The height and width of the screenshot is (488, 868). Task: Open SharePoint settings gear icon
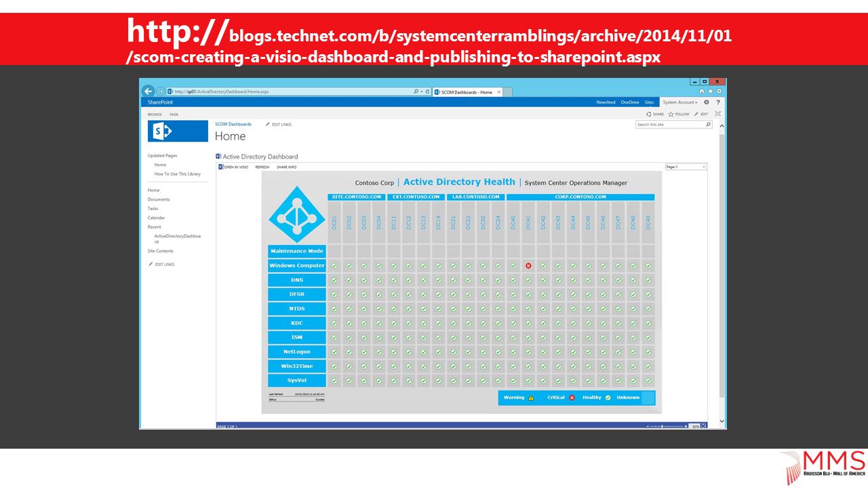click(706, 102)
